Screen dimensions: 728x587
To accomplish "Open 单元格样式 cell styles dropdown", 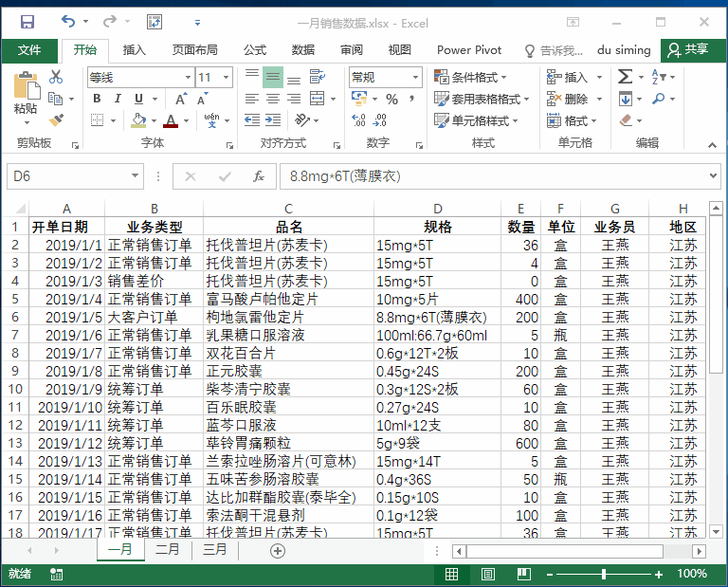I will (477, 120).
